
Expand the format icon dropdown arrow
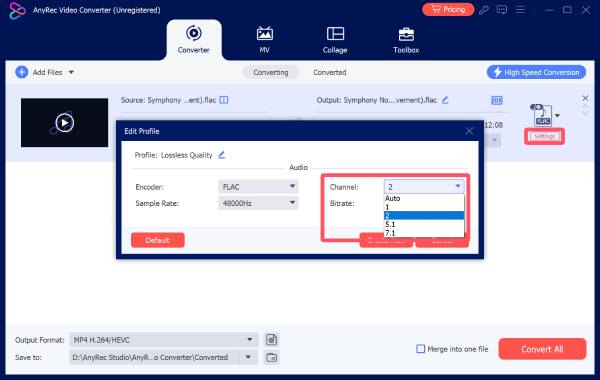[558, 115]
